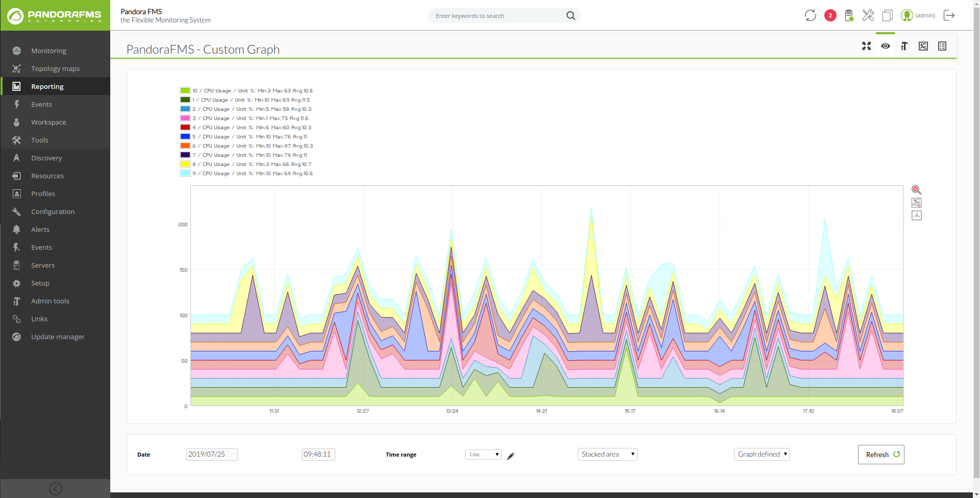980x498 pixels.
Task: Open the Profiles menu
Action: point(55,194)
